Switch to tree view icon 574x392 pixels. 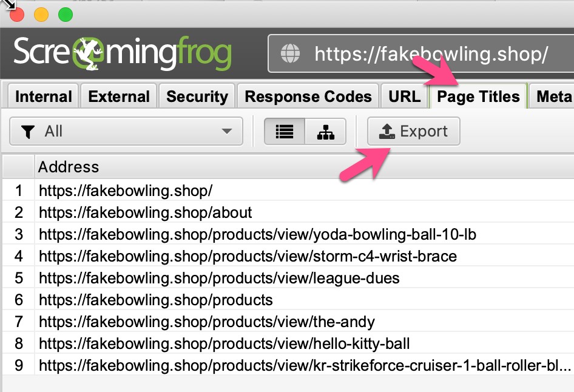[x=325, y=132]
